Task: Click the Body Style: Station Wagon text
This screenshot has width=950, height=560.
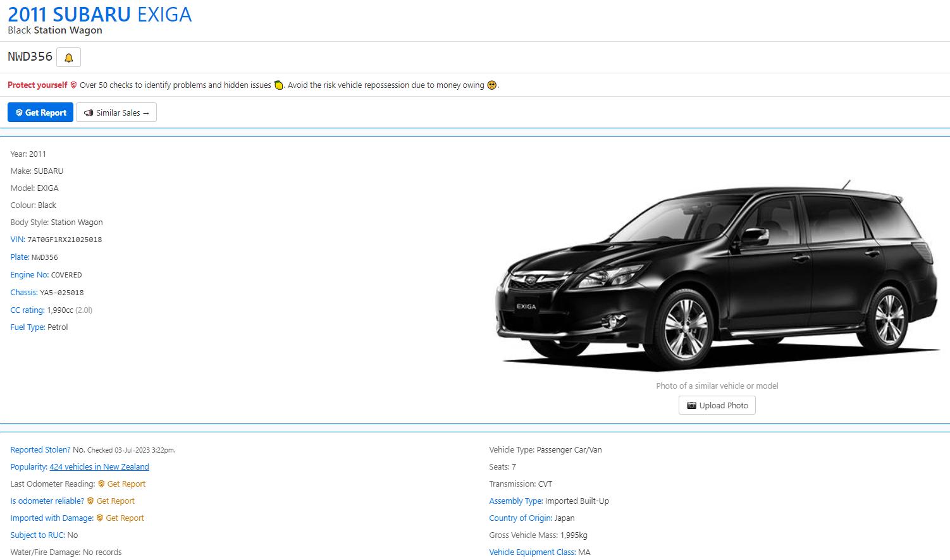Action: 56,222
